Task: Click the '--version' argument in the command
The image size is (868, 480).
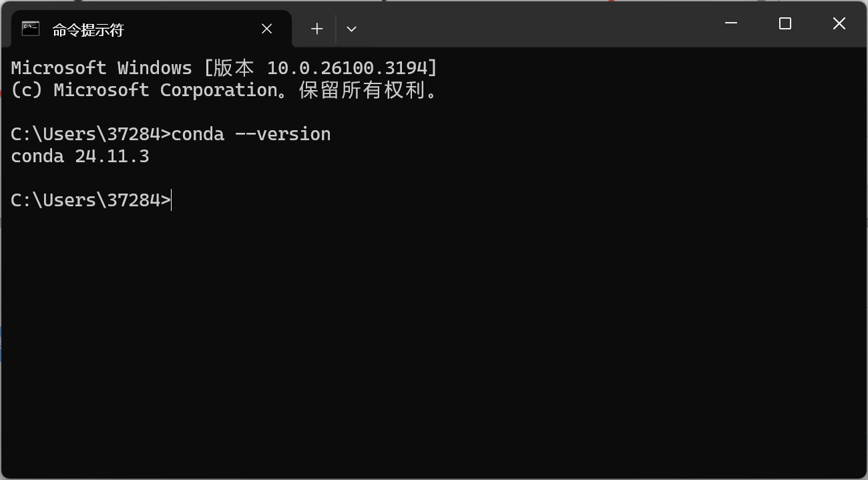Action: click(283, 134)
